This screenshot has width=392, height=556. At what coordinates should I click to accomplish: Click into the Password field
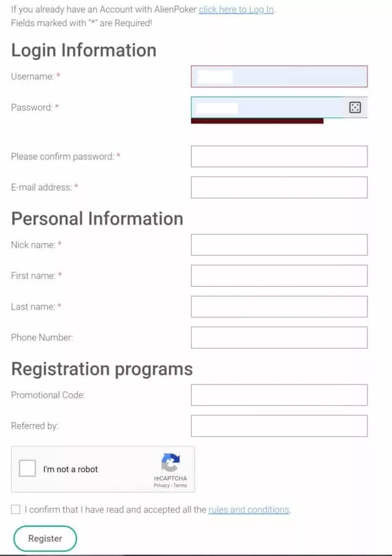(x=268, y=108)
